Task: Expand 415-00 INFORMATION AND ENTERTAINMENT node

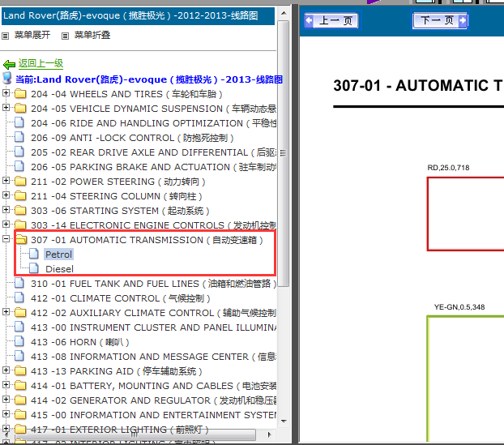Action: pyautogui.click(x=6, y=414)
